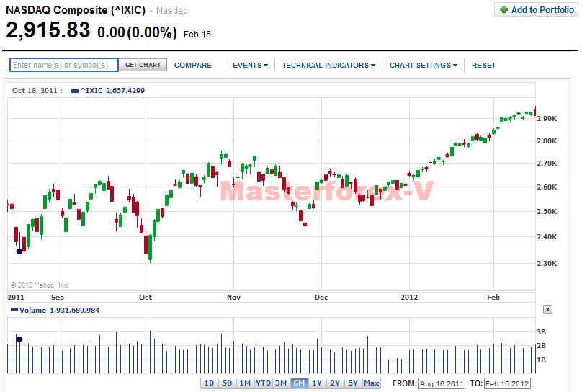The height and width of the screenshot is (392, 582).
Task: Click the NASDAQ Composite (^IXIC) title
Action: pyautogui.click(x=76, y=10)
